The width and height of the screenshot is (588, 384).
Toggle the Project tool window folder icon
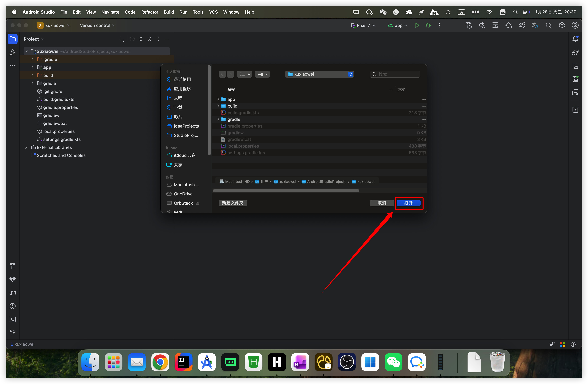click(x=13, y=39)
